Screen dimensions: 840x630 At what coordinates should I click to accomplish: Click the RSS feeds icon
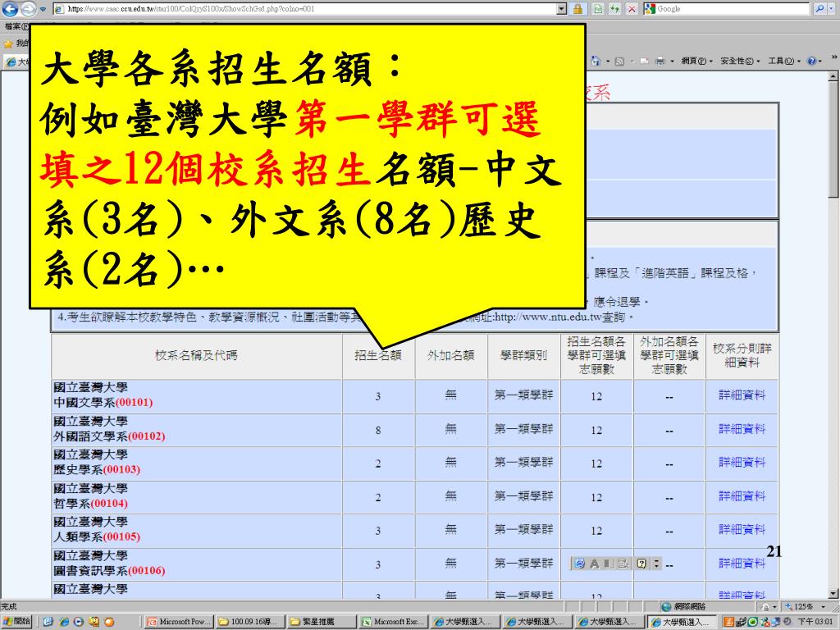[x=620, y=61]
